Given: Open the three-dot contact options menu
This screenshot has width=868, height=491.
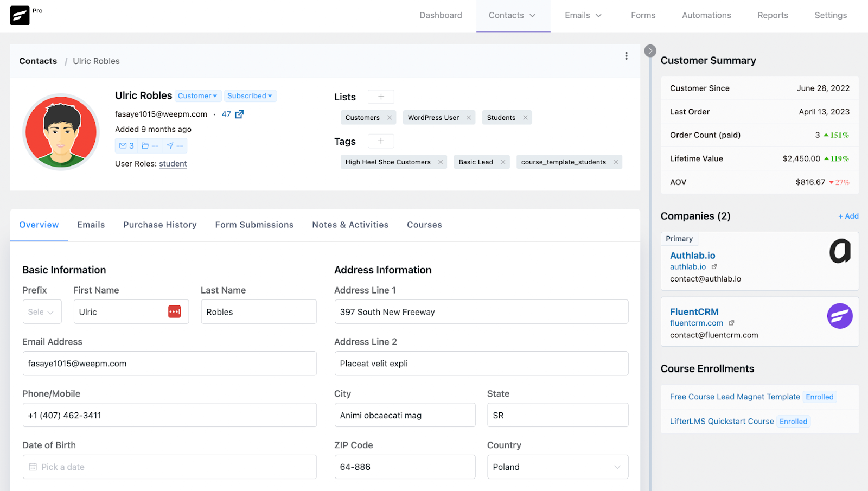Looking at the screenshot, I should click(626, 56).
